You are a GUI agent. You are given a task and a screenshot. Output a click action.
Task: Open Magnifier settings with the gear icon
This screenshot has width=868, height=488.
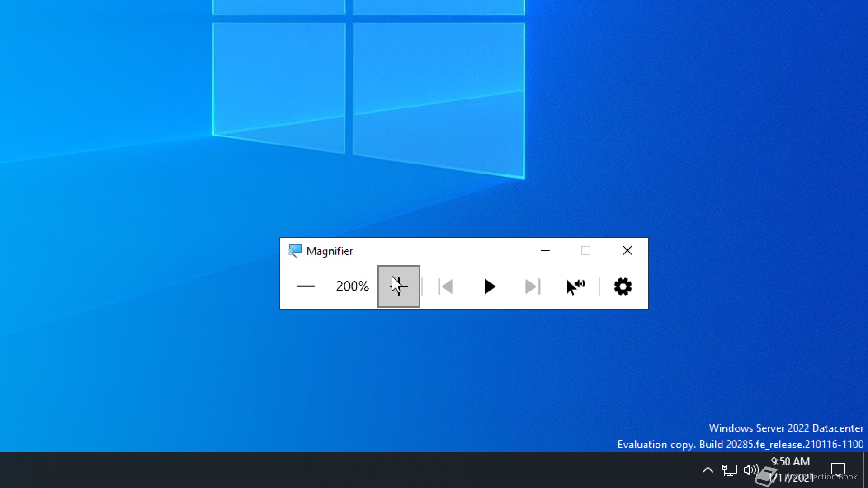[x=623, y=286]
